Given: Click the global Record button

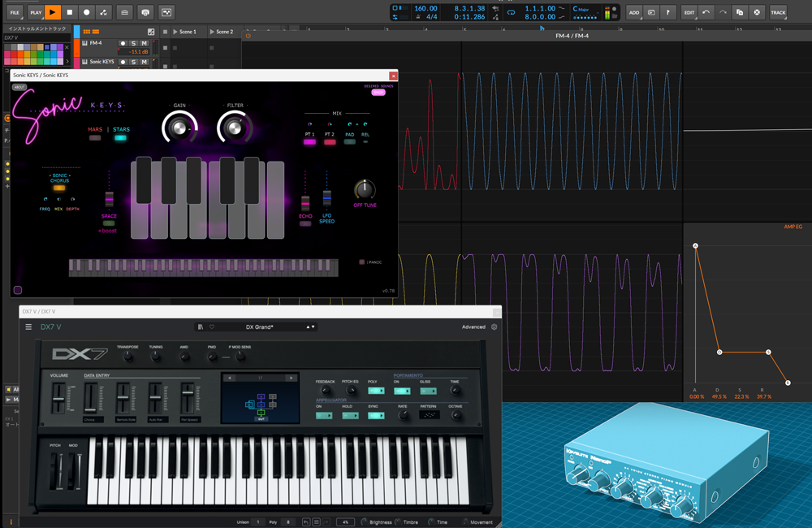Looking at the screenshot, I should pyautogui.click(x=87, y=12).
